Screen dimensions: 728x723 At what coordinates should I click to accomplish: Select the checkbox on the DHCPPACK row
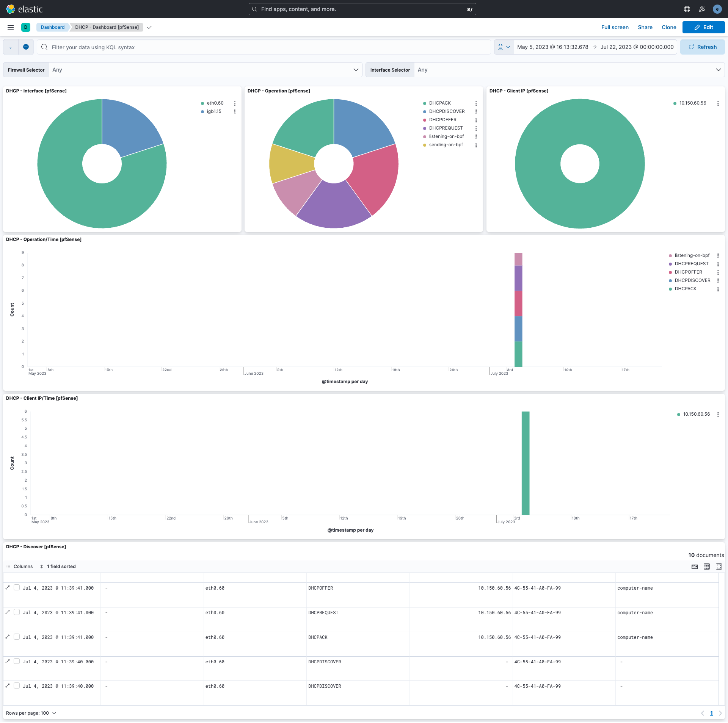click(17, 637)
